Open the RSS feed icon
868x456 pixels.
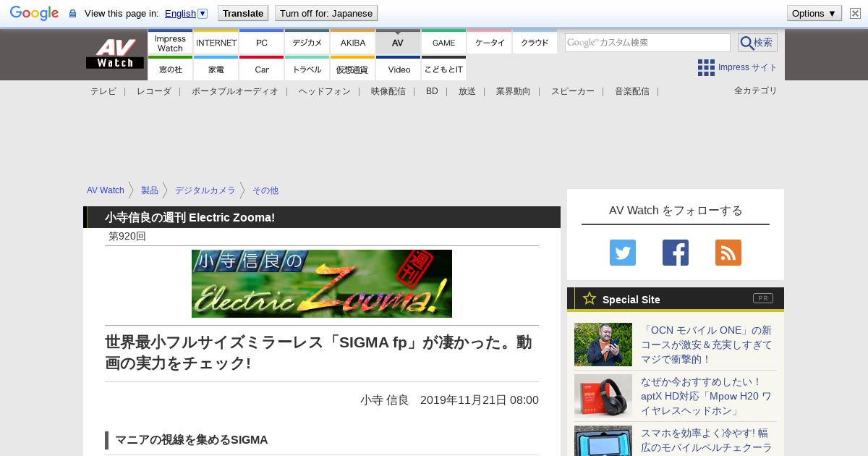(x=728, y=253)
